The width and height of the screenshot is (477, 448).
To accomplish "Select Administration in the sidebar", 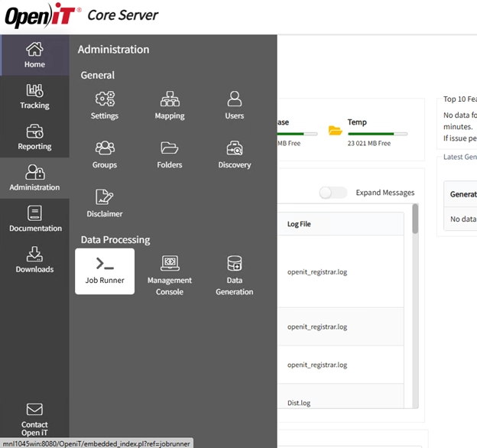I will (x=34, y=178).
